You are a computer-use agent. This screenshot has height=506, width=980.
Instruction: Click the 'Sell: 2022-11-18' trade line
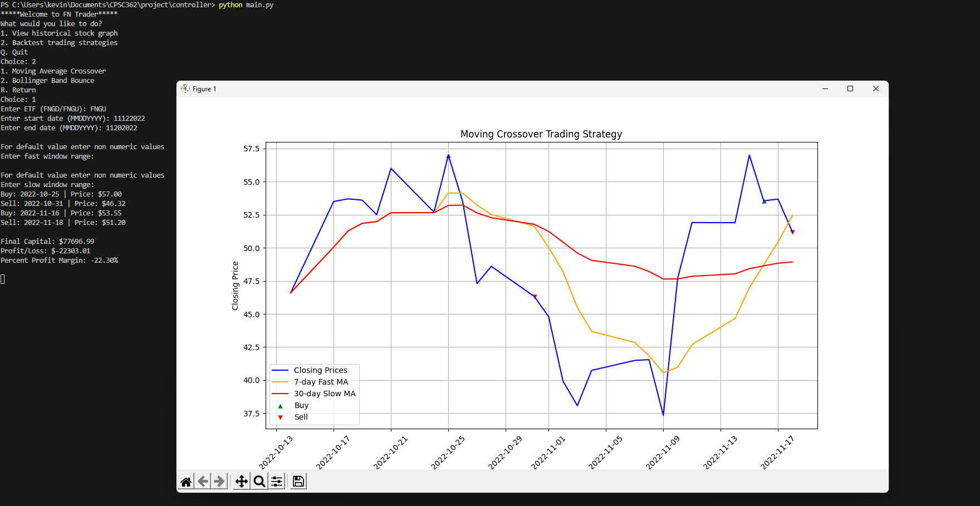click(63, 223)
